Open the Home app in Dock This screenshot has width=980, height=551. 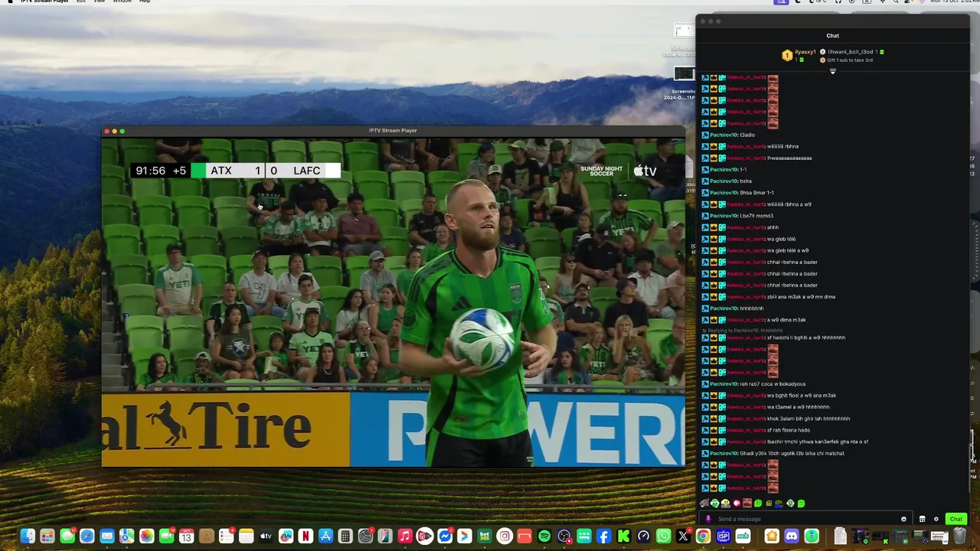(772, 536)
